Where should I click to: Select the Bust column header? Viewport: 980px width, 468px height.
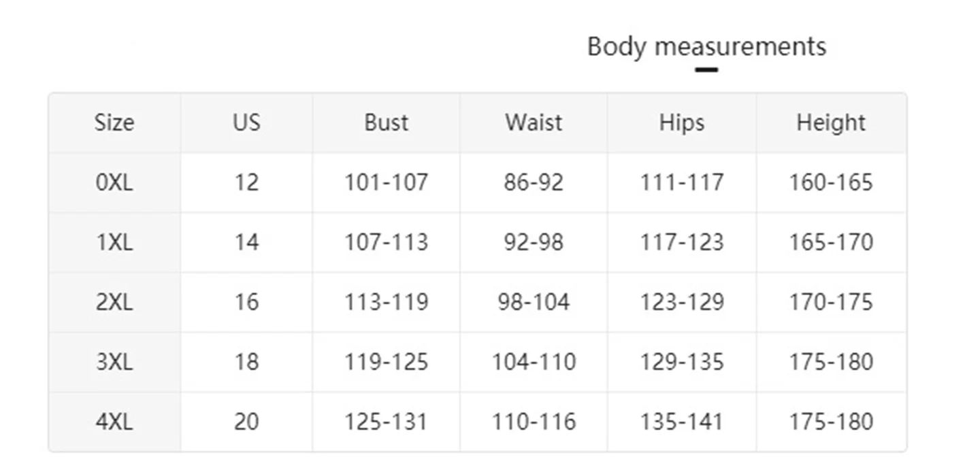tap(387, 122)
